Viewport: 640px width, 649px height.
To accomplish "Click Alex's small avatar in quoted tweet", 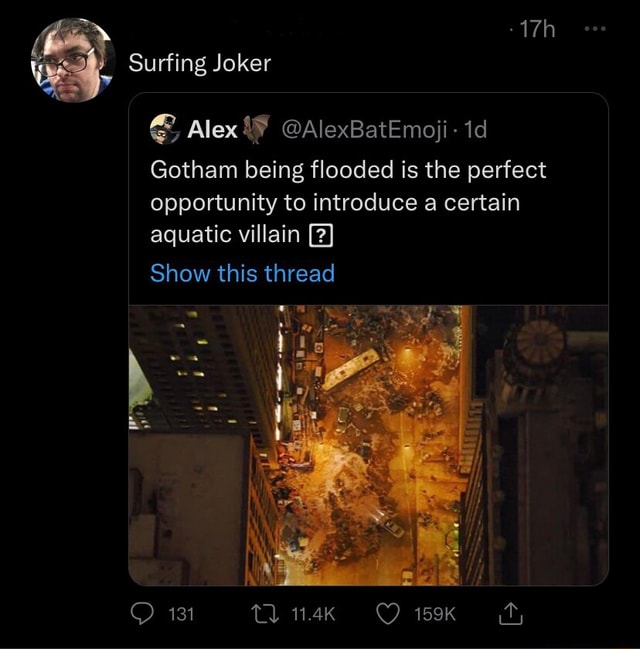I will 164,129.
